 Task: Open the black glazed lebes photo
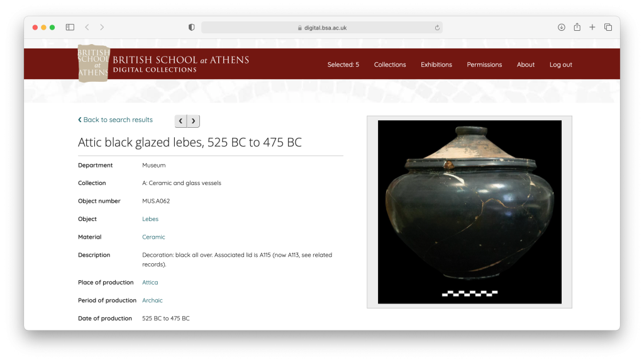pos(469,212)
